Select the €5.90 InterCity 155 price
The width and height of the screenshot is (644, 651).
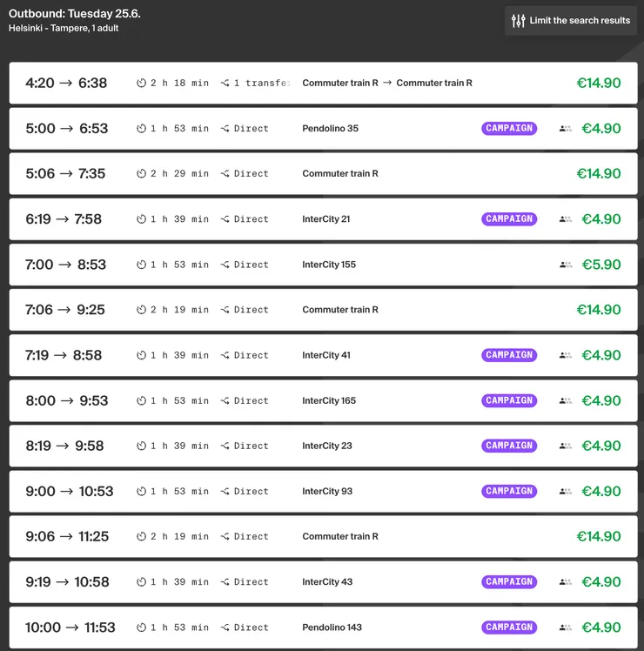coord(600,265)
